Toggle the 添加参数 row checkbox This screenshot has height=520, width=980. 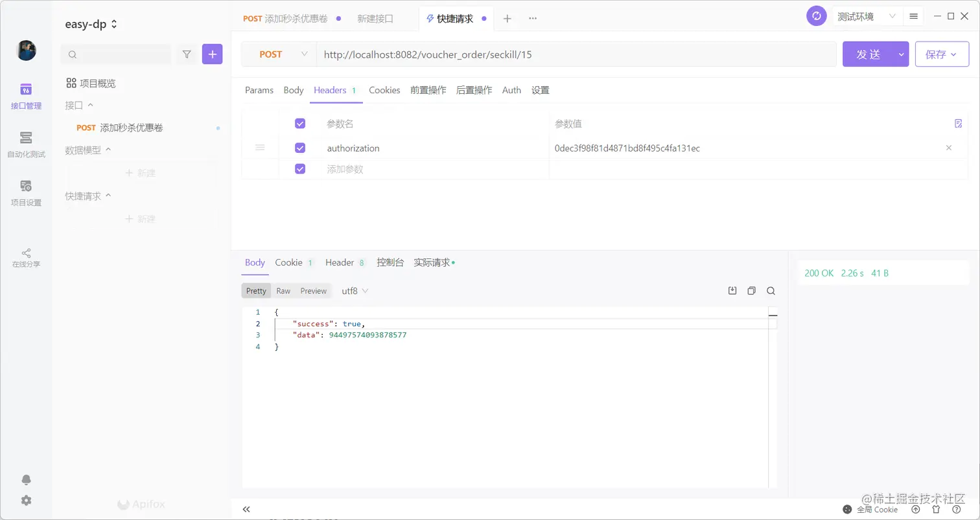click(x=300, y=169)
